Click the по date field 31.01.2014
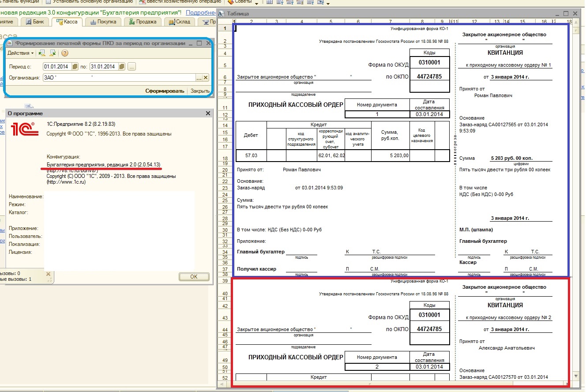Screen dimensions: 586x392 point(103,67)
